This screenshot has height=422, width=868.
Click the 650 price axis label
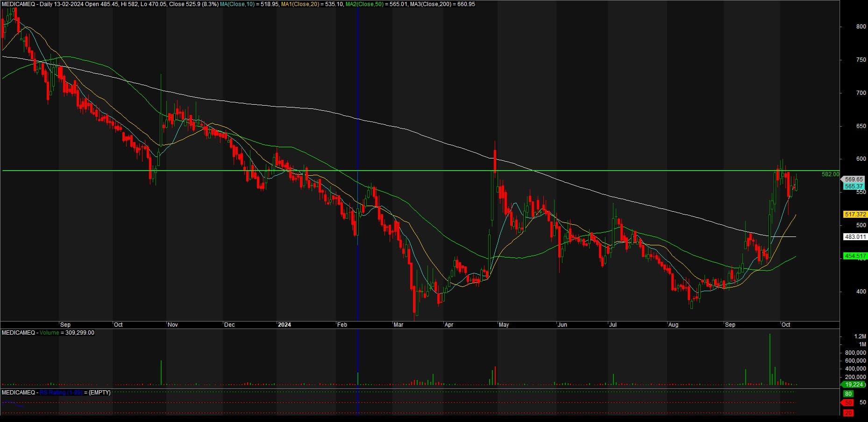coord(861,126)
